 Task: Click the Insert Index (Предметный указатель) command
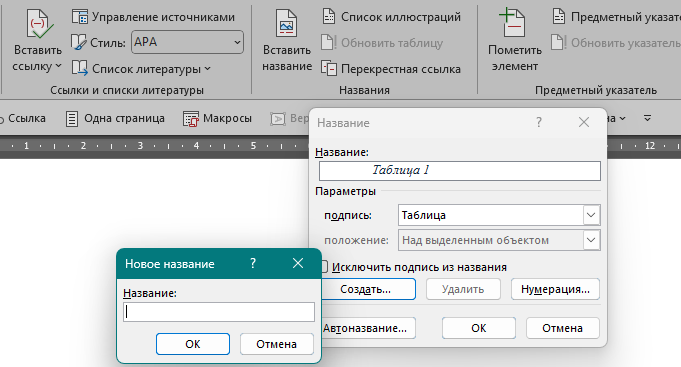(x=617, y=17)
